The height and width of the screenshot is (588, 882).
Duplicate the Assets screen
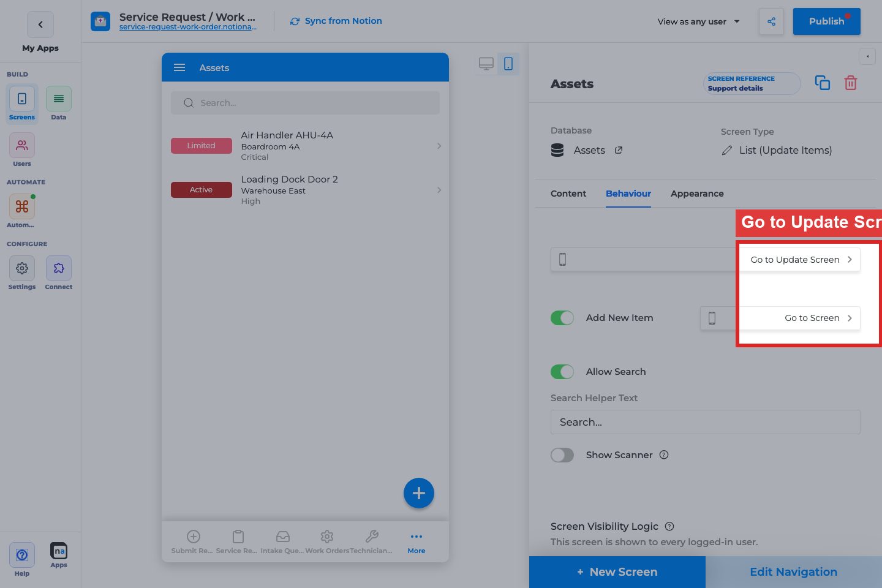click(823, 83)
